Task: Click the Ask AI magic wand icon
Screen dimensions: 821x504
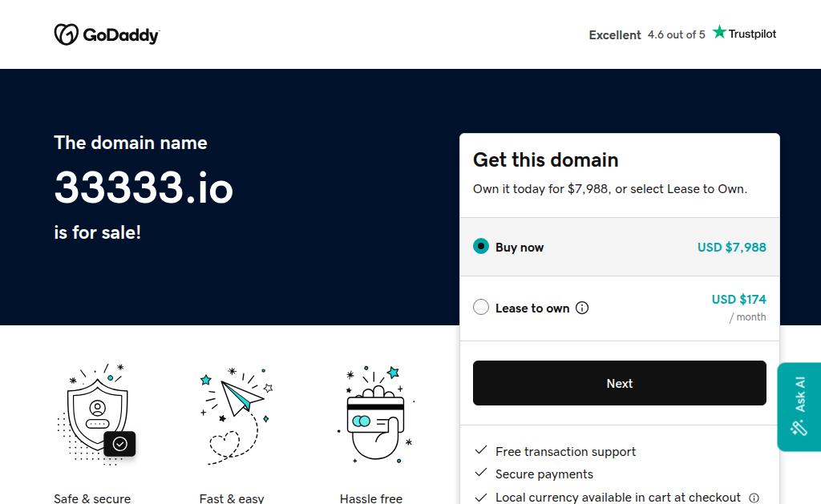Action: [799, 428]
